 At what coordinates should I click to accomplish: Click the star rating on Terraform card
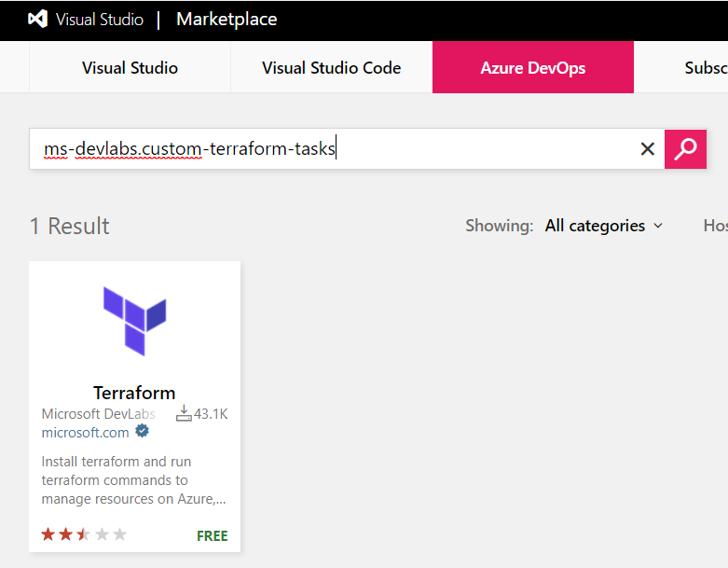click(84, 534)
